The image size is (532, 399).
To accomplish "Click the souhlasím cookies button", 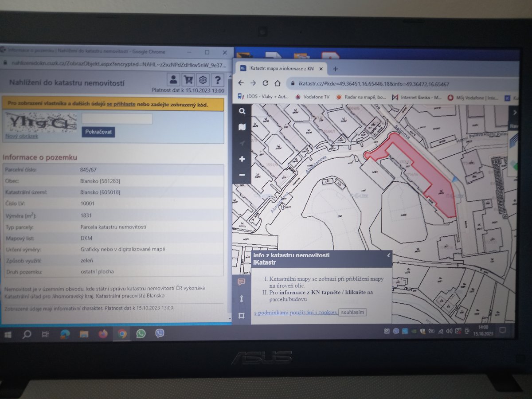I will [352, 312].
